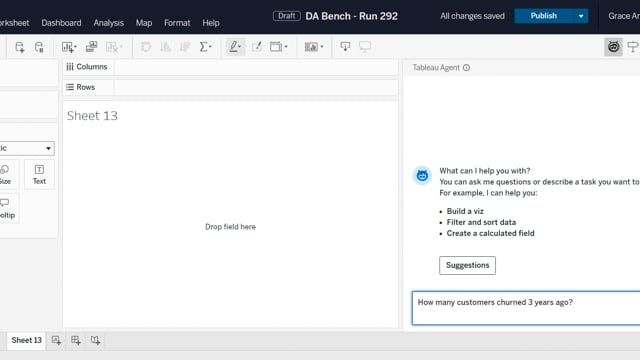Click the Totals sigma icon
The height and width of the screenshot is (360, 640).
coord(203,47)
